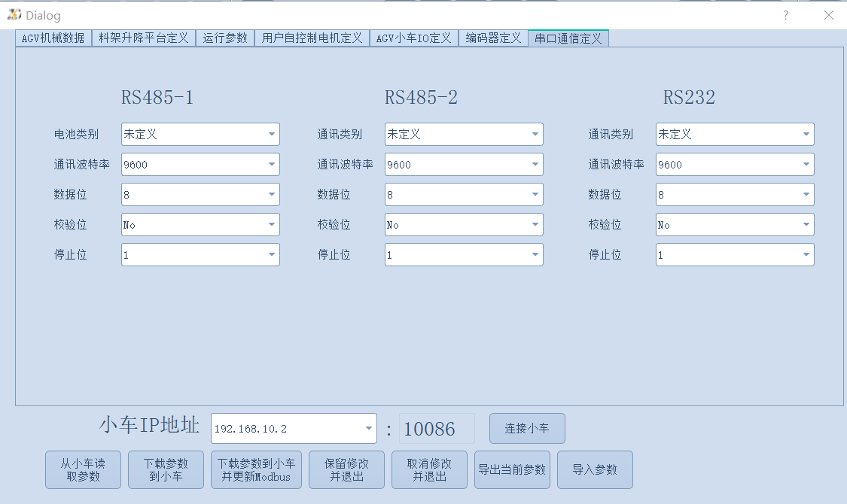
Task: Click the 导入参数 button
Action: click(x=595, y=470)
